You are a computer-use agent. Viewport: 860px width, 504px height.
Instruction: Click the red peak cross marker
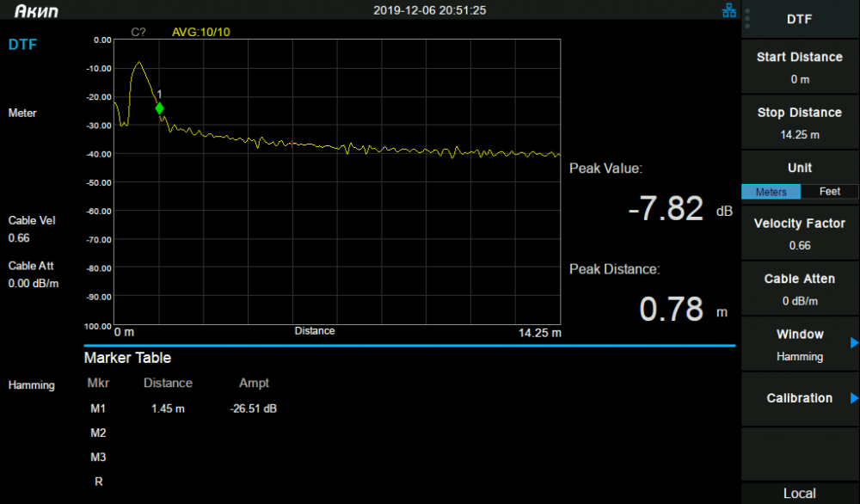point(292,144)
